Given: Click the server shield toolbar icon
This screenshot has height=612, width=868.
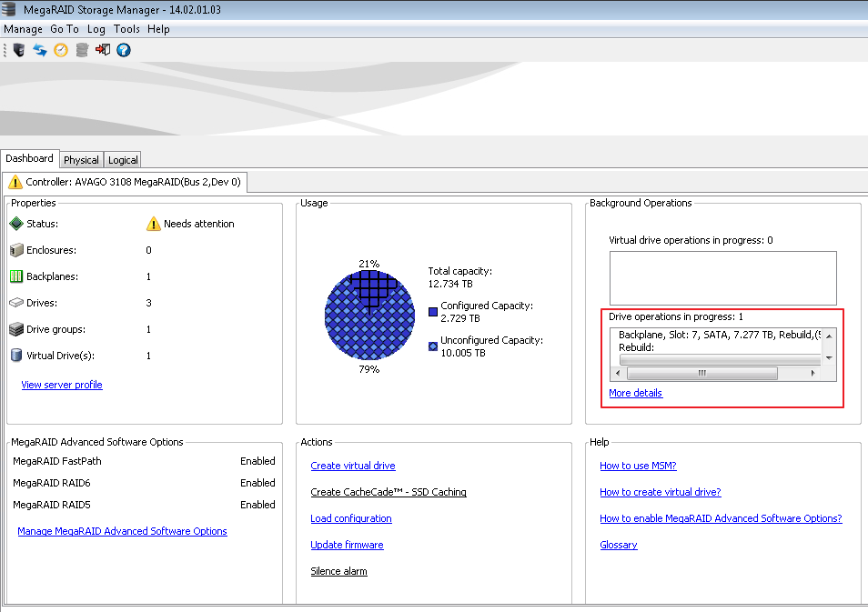Looking at the screenshot, I should click(19, 50).
